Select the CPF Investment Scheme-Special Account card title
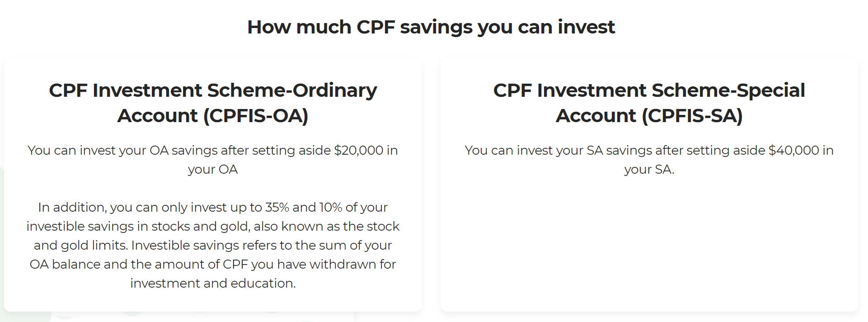The image size is (868, 322). click(649, 103)
